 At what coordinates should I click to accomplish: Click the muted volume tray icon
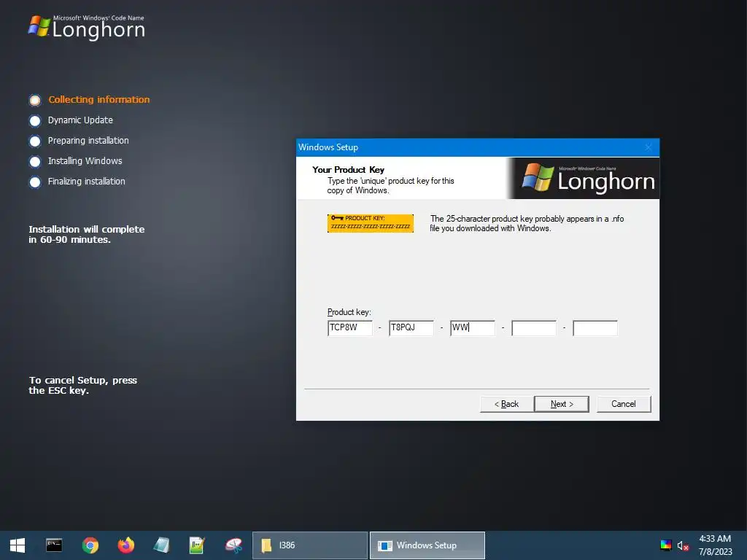(683, 545)
